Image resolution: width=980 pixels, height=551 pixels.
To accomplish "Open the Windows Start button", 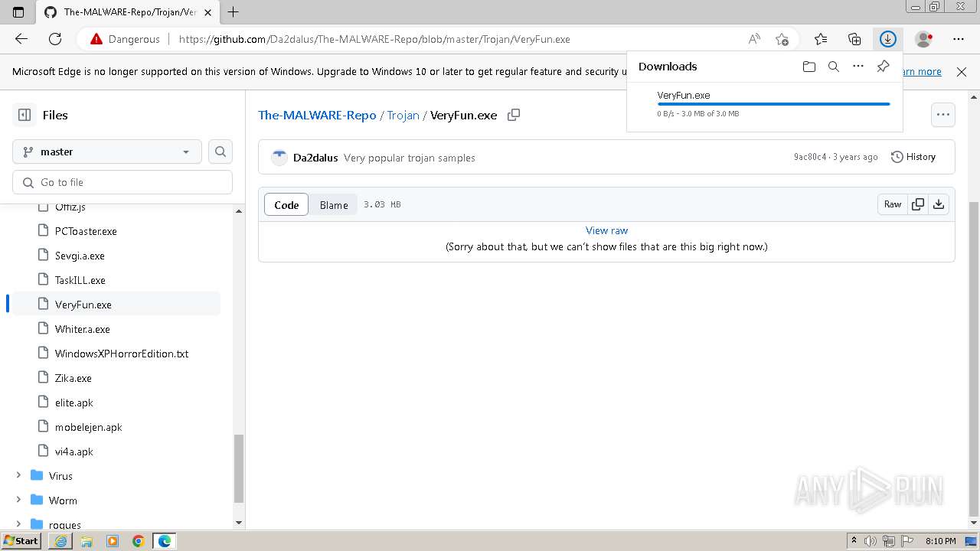I will point(21,541).
